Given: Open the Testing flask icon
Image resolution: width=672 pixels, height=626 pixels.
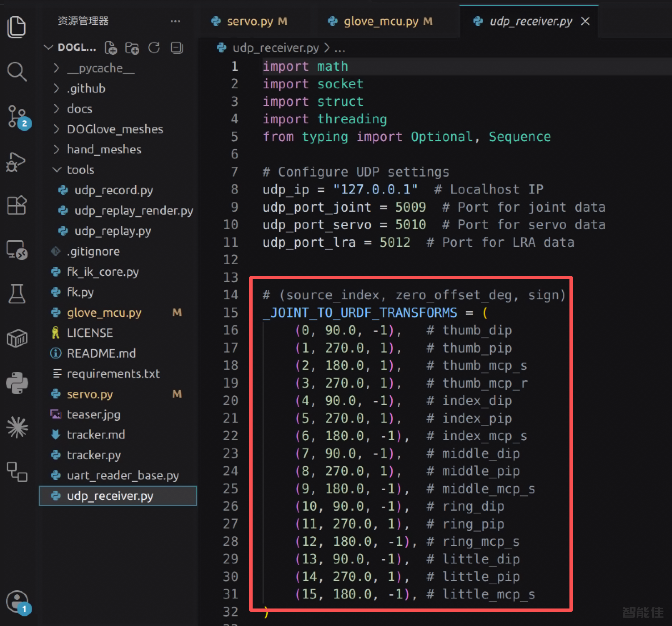Looking at the screenshot, I should click(17, 294).
